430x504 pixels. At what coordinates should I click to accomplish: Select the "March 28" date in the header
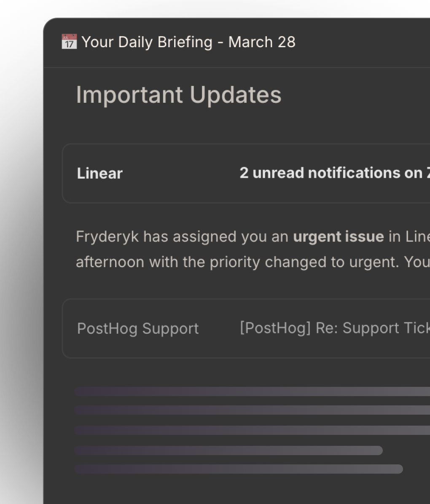click(x=262, y=42)
